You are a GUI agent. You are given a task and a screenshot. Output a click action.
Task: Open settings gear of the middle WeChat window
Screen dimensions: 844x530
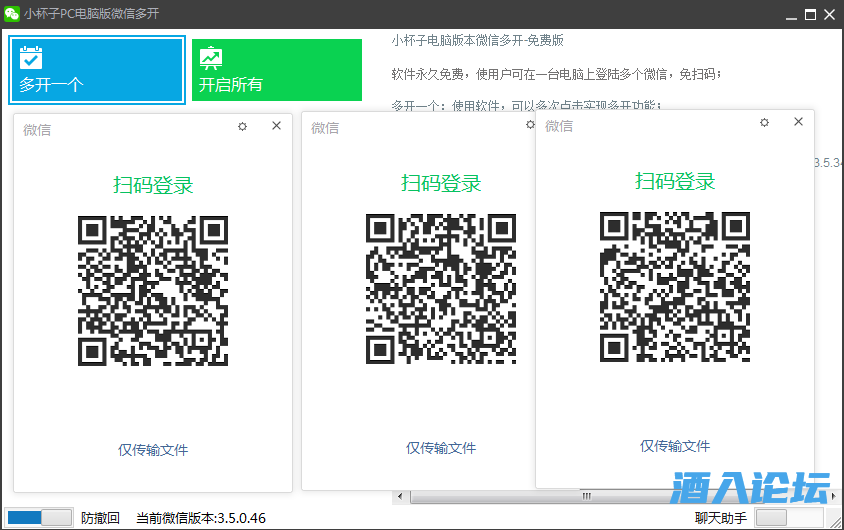(530, 125)
